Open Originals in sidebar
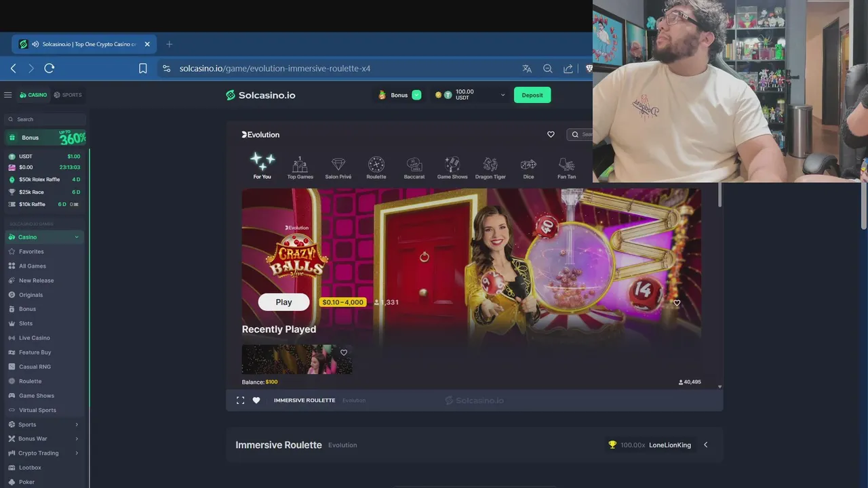This screenshot has height=488, width=868. click(31, 295)
